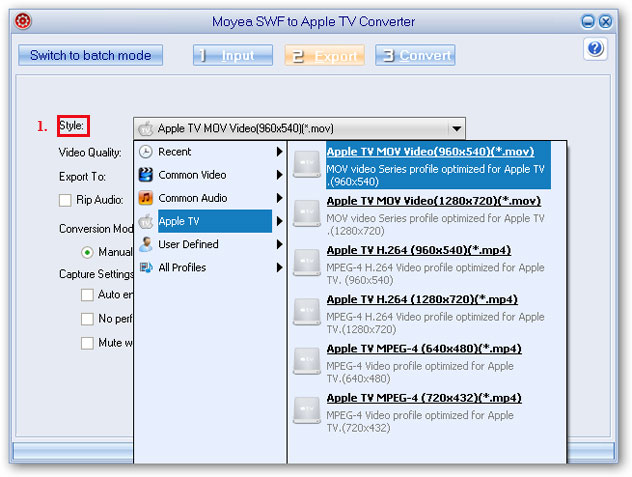The height and width of the screenshot is (477, 632).
Task: Expand the Common Audio submenu arrow
Action: point(279,198)
